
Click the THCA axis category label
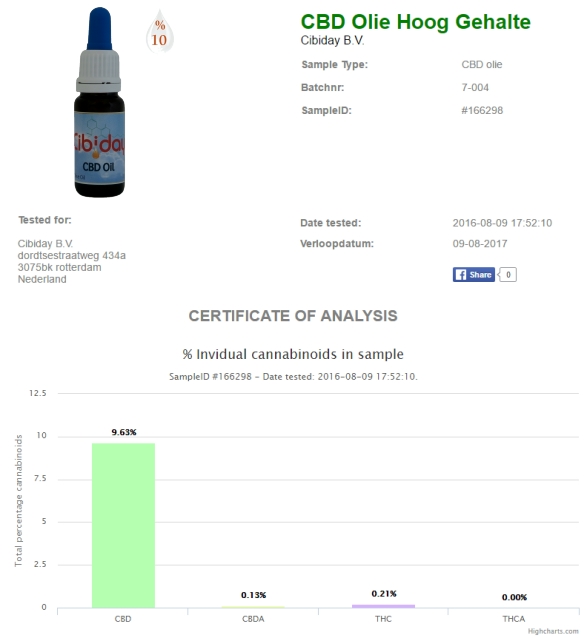(514, 619)
